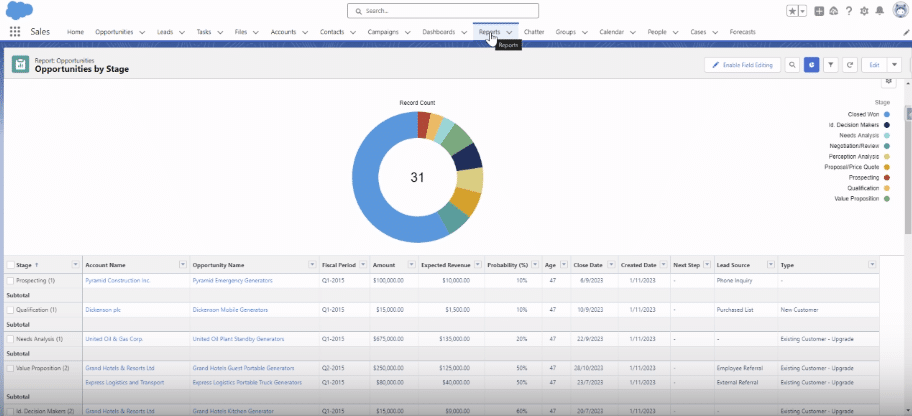Refresh the report

(x=850, y=65)
